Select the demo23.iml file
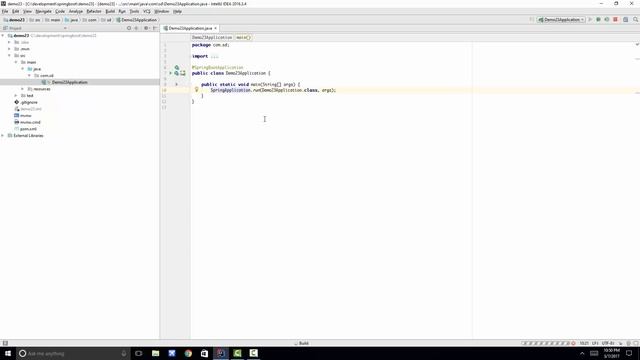640x360 pixels. pyautogui.click(x=28, y=109)
